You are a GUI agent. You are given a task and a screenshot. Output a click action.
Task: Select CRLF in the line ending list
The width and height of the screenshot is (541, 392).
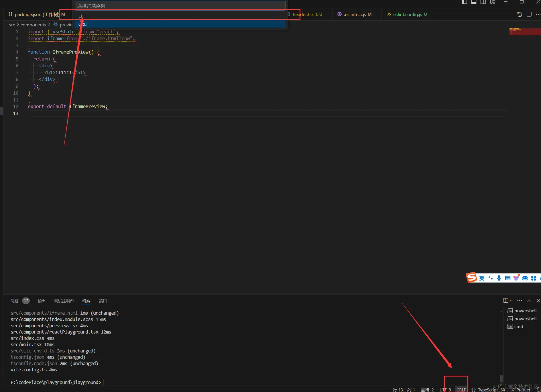(180, 24)
